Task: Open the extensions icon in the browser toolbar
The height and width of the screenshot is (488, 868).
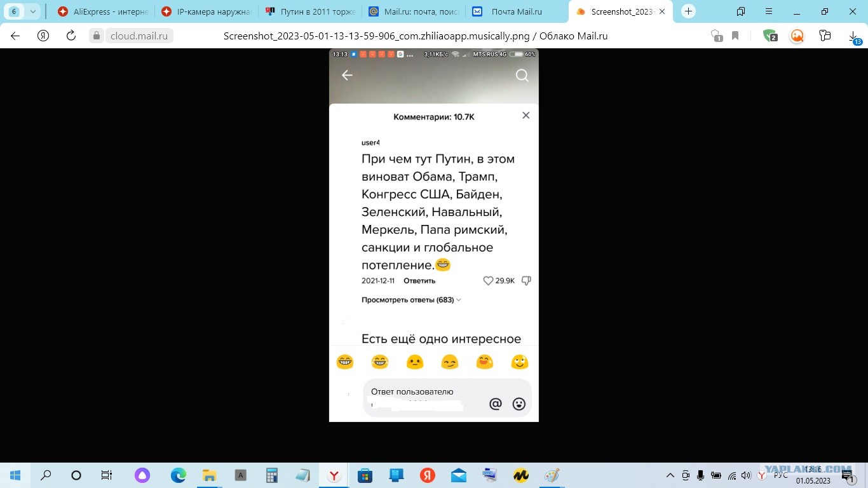Action: click(x=825, y=36)
